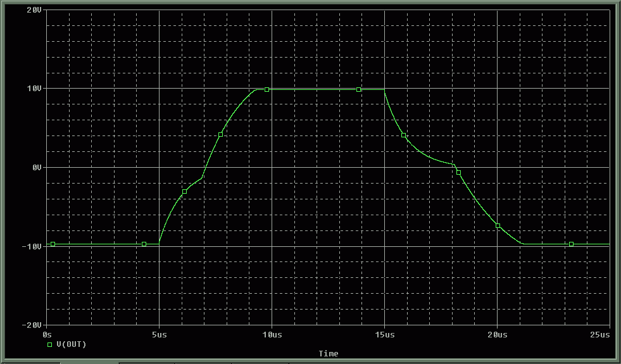The width and height of the screenshot is (621, 364).
Task: Select trace marker on 10V plateau near 14us
Action: [x=358, y=90]
